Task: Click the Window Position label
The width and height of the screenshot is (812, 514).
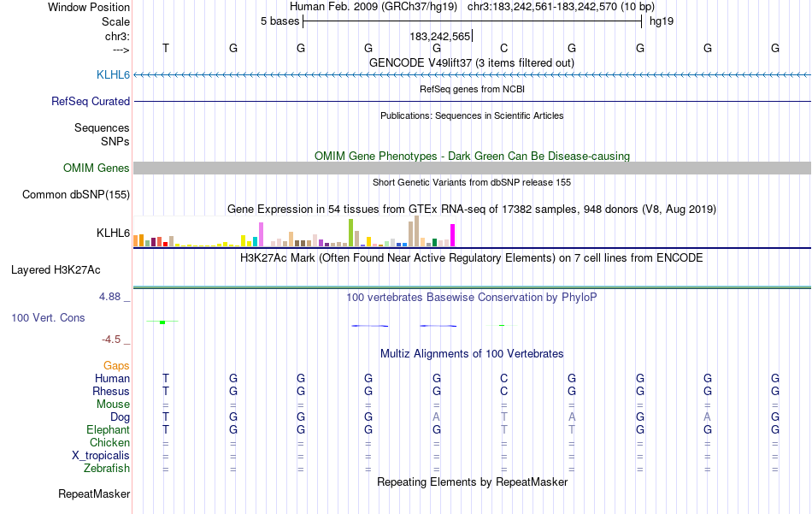Action: 89,7
